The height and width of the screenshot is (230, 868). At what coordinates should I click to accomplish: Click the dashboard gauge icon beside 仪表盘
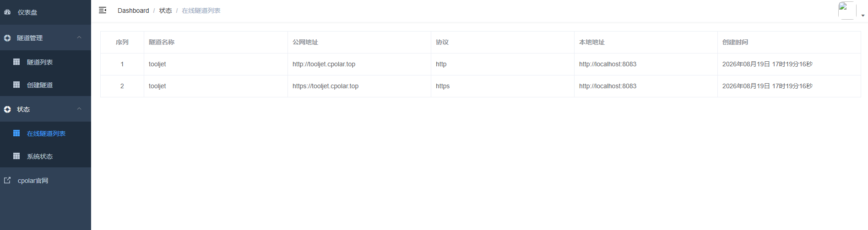coord(7,12)
